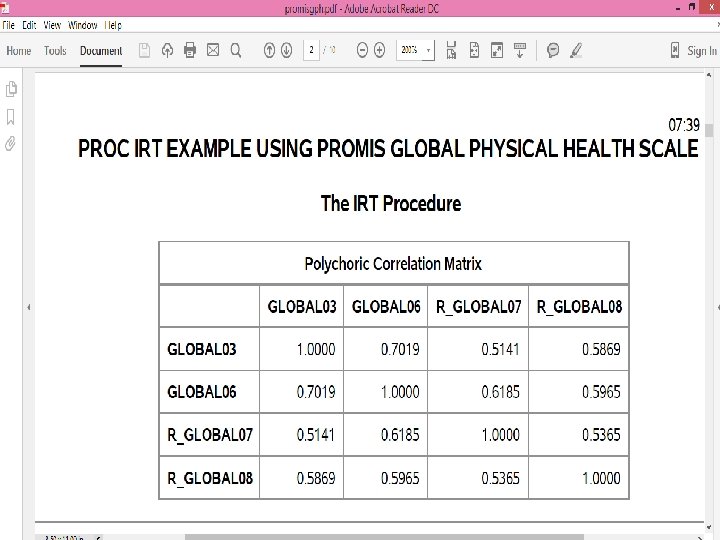Click the horizontal scrollbar thumb
Image resolution: width=720 pixels, height=540 pixels.
(x=384, y=537)
